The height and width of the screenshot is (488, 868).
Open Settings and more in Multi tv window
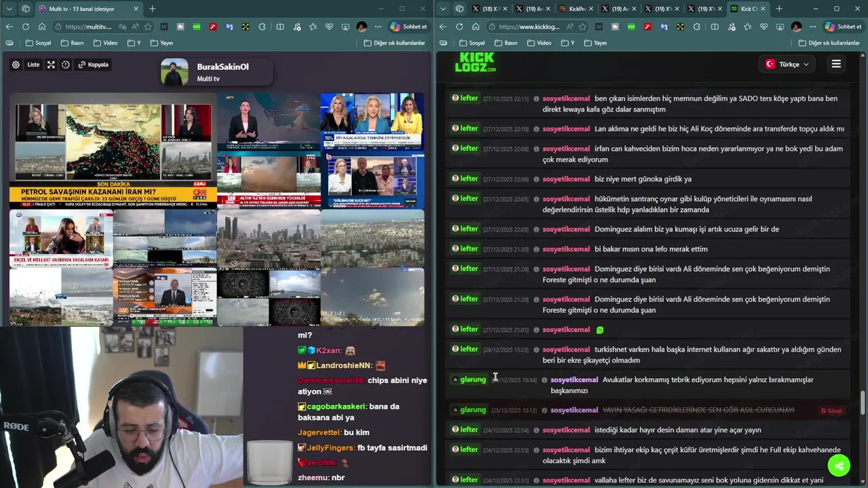coord(378,26)
